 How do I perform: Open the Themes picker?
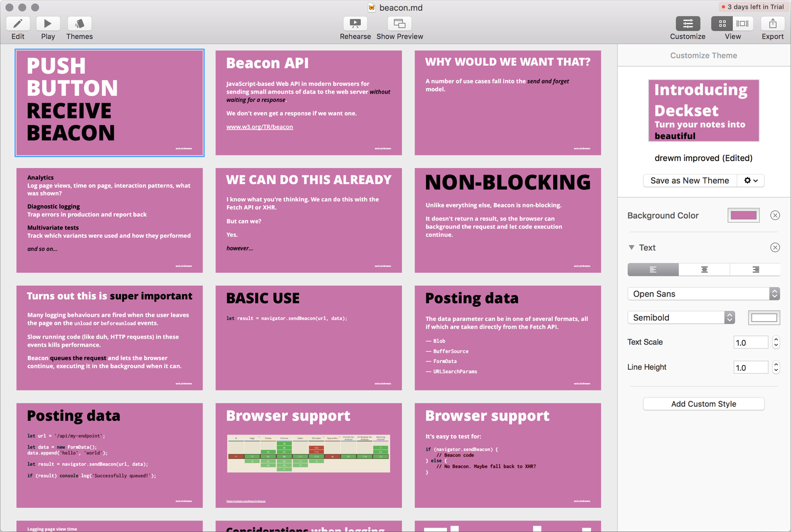[79, 24]
